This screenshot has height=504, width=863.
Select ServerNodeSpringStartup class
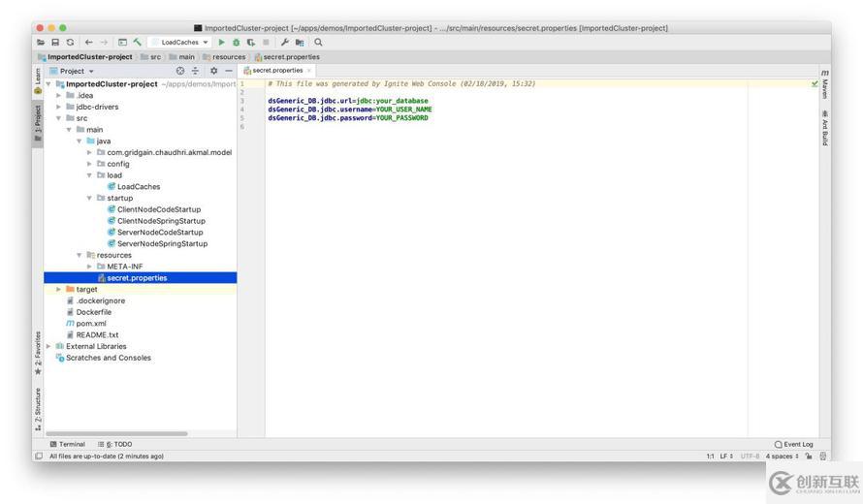point(162,243)
